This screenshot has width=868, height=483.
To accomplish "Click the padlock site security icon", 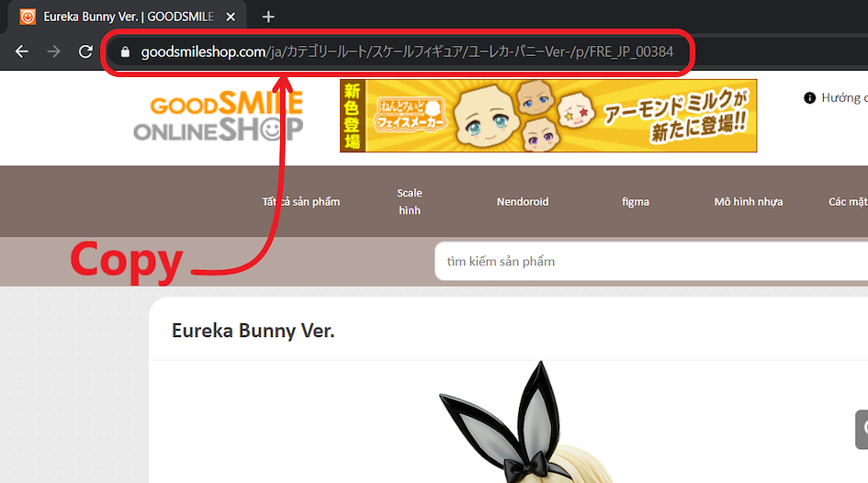I will click(125, 52).
